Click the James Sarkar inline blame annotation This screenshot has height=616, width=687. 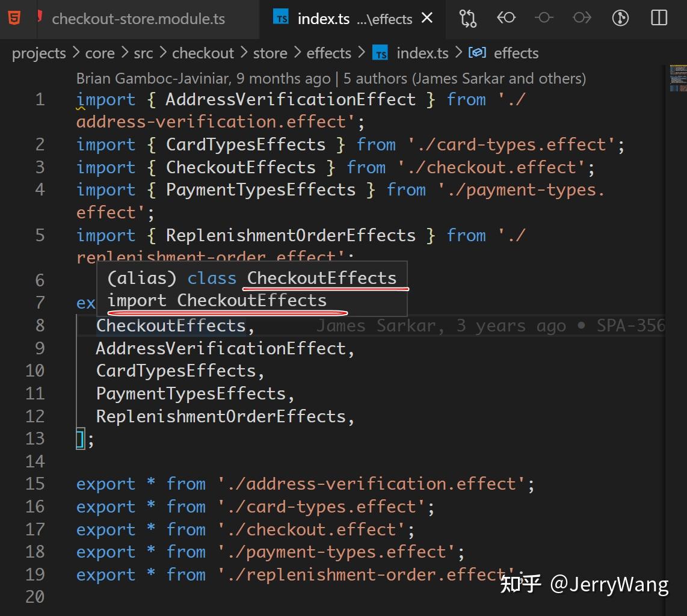(491, 326)
